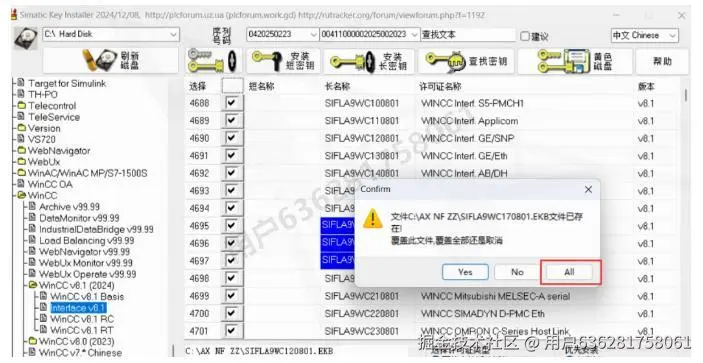Select Interface v8.1 tree item
This screenshot has width=703, height=363.
(78, 307)
